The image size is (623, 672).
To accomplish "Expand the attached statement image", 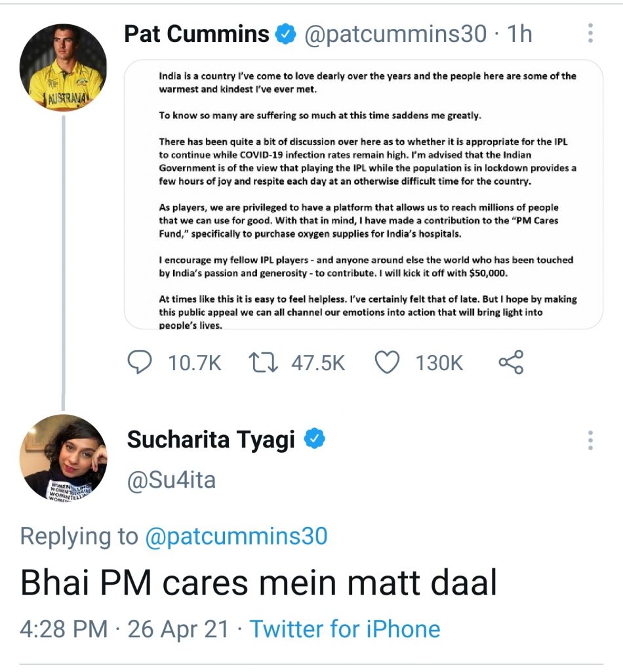I will pos(363,194).
